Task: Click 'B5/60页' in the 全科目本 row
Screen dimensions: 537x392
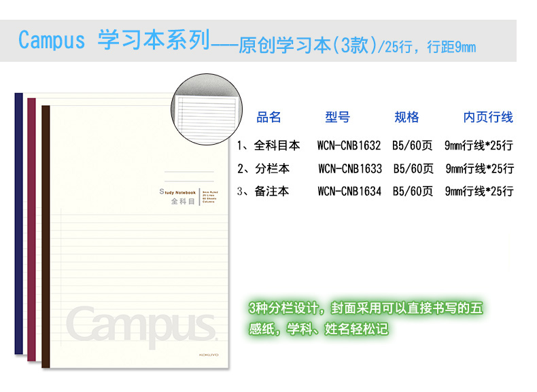Action: [413, 145]
